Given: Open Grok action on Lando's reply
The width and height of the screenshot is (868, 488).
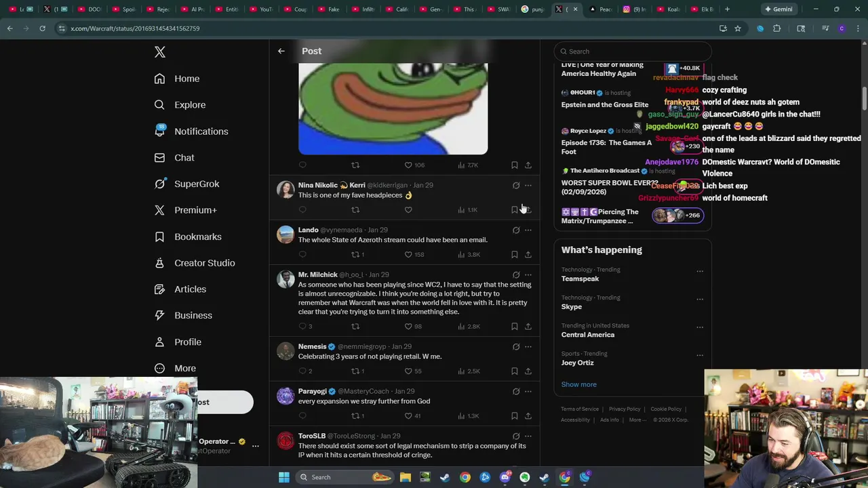Looking at the screenshot, I should 516,230.
